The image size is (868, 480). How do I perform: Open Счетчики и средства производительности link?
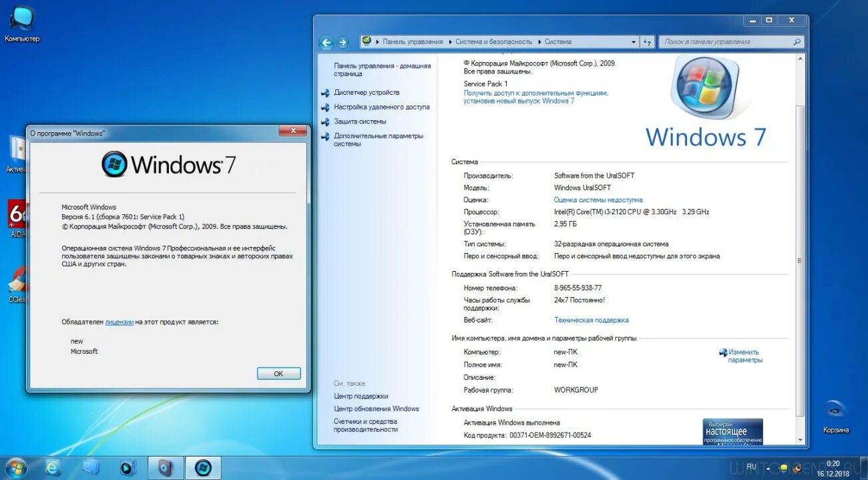(x=366, y=425)
